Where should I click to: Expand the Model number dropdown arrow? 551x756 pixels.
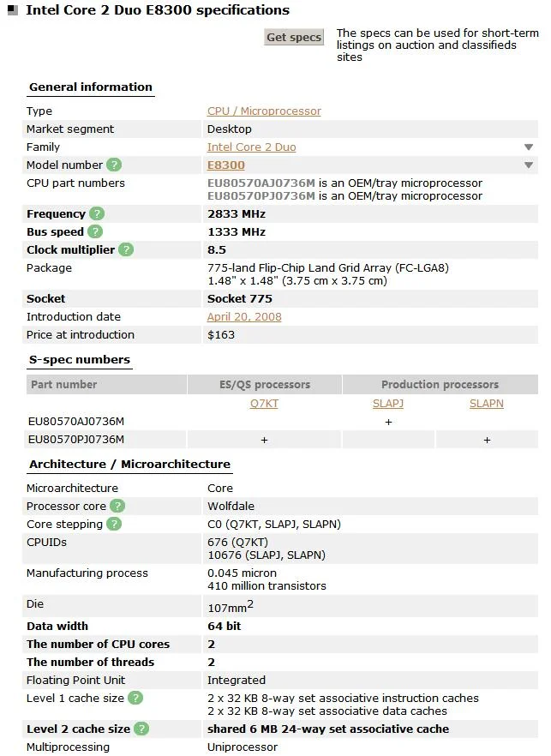point(529,165)
